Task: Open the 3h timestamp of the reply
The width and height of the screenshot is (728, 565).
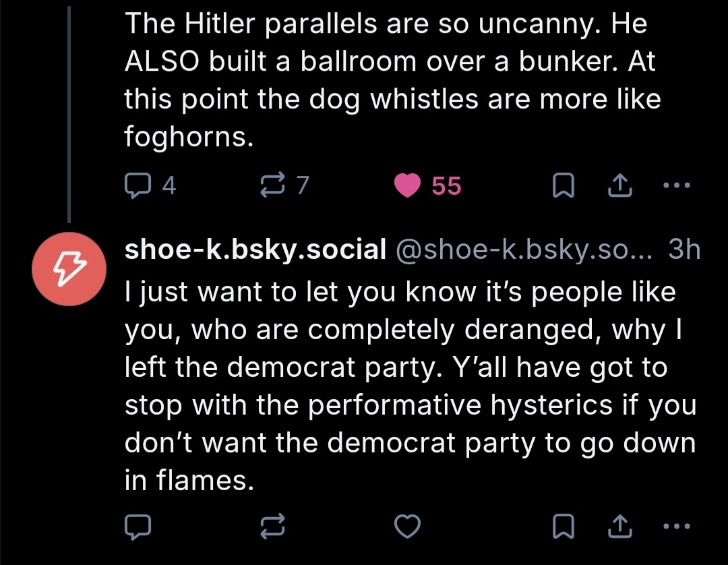Action: pyautogui.click(x=684, y=251)
